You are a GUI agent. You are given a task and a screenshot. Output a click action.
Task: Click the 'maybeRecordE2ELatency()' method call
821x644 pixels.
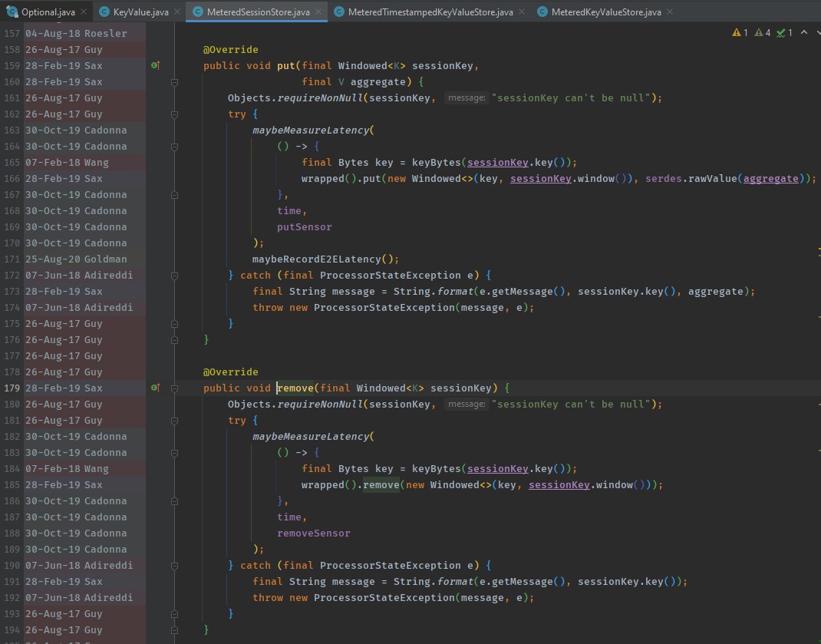pos(322,259)
